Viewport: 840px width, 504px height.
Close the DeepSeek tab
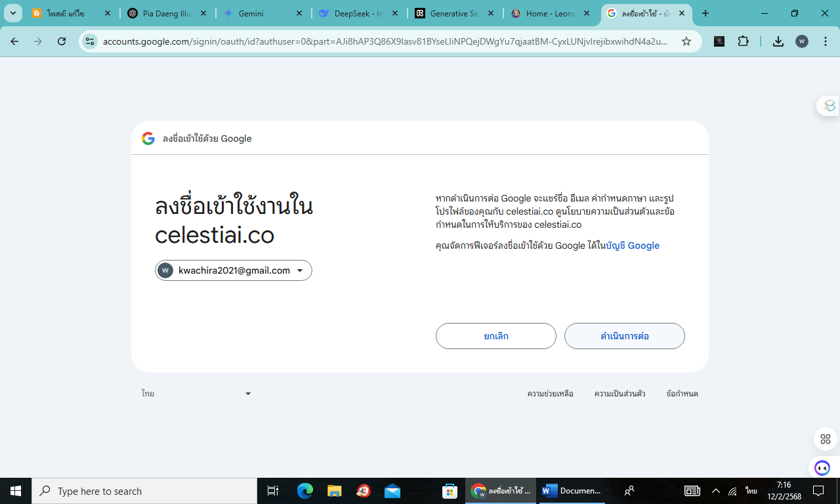[x=395, y=13]
